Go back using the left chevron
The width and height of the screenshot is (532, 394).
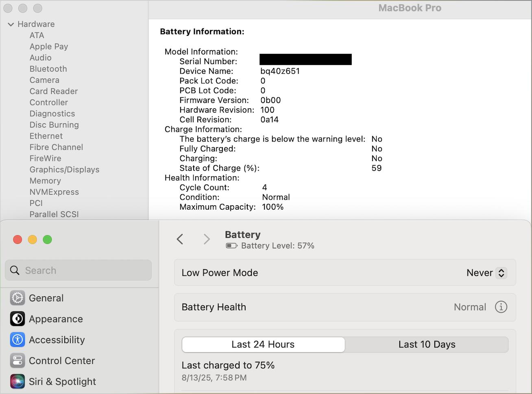(x=180, y=239)
